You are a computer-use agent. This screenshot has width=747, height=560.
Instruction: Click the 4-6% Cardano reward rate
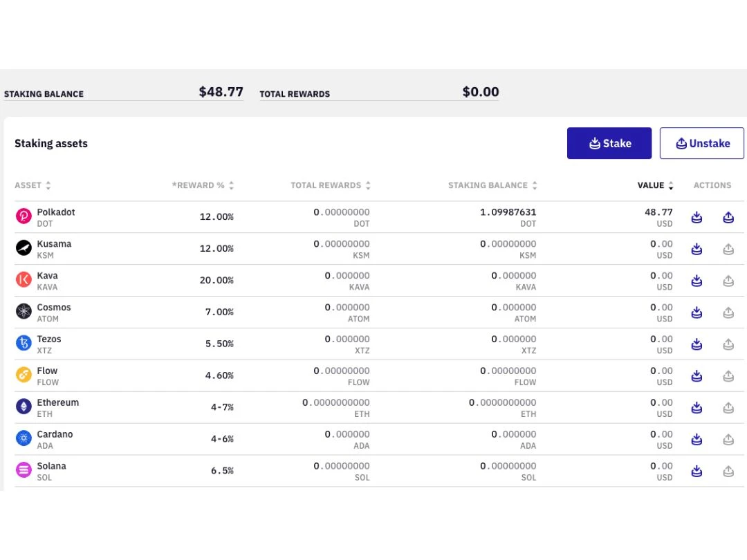pos(223,439)
